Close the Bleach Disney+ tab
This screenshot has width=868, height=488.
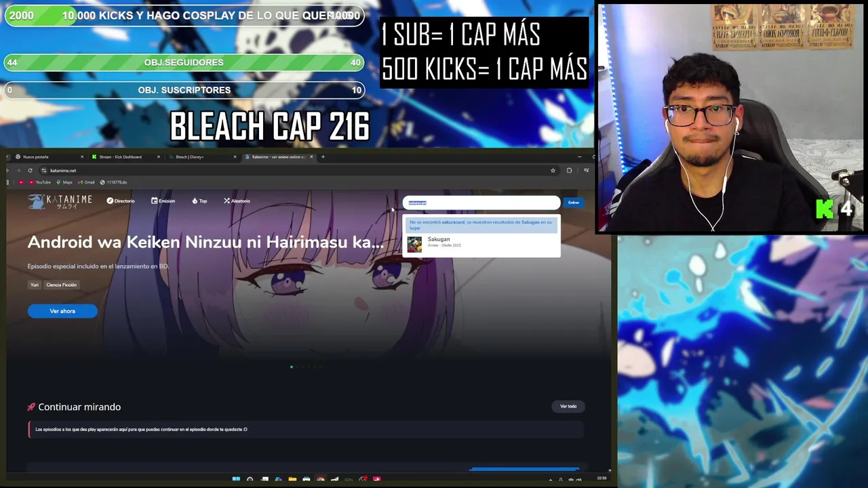(235, 157)
